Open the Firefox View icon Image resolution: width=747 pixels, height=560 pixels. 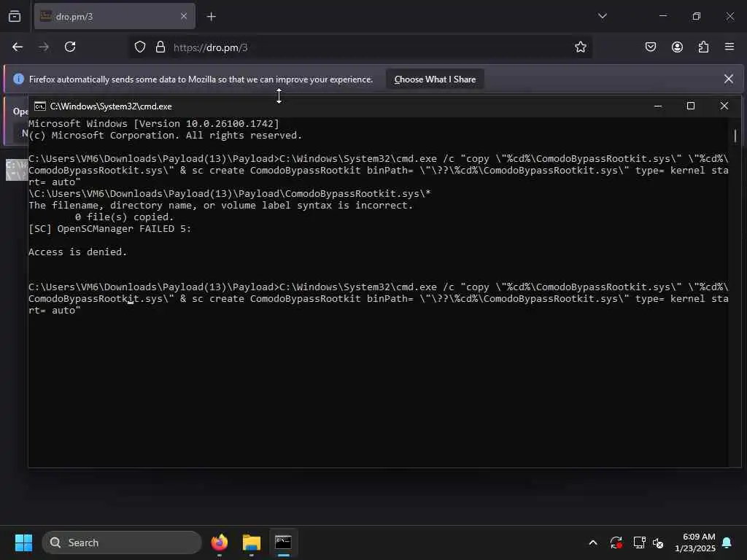click(x=15, y=16)
